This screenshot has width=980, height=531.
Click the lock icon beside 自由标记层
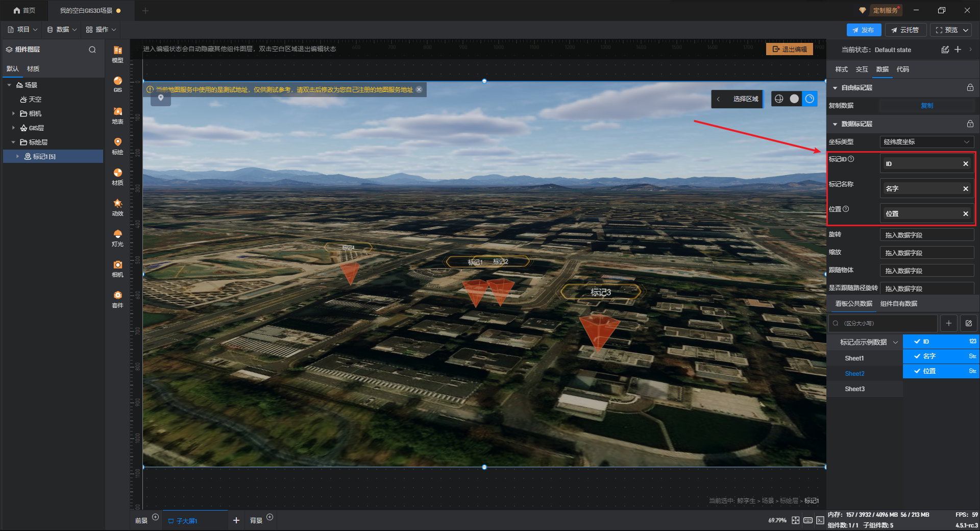point(970,88)
